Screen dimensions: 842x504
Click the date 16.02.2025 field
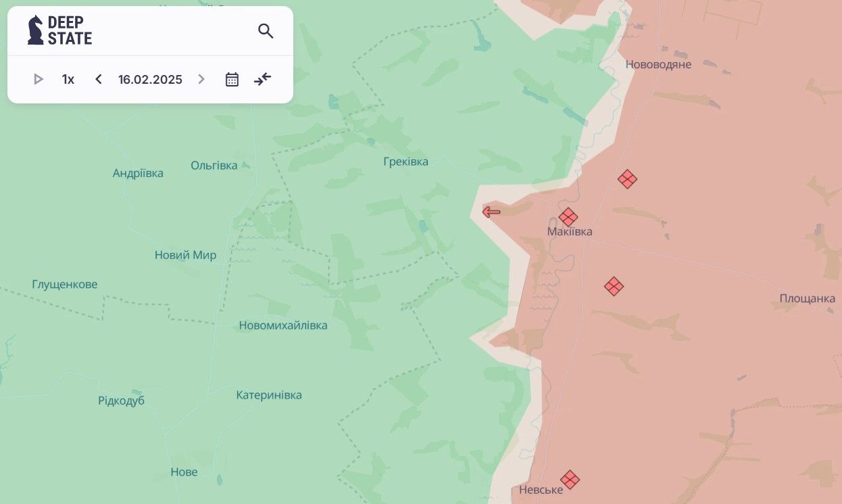tap(150, 80)
